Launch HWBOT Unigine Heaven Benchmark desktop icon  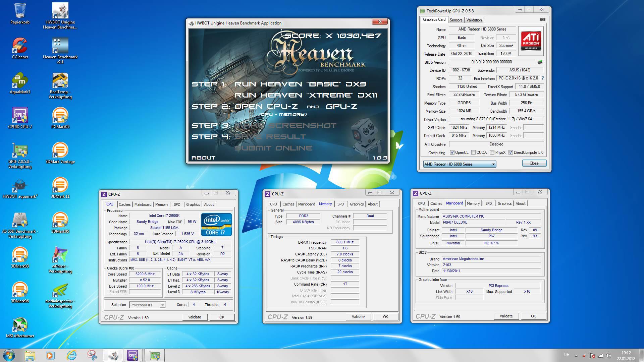click(60, 16)
